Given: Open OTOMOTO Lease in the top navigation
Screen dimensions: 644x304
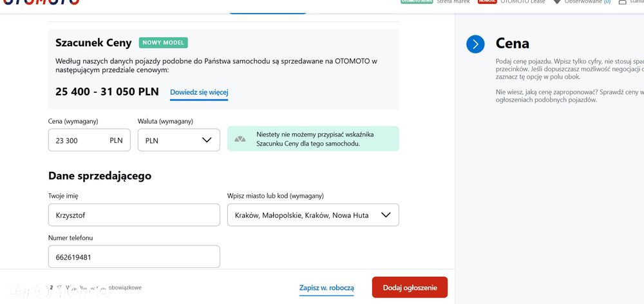Looking at the screenshot, I should click(523, 2).
